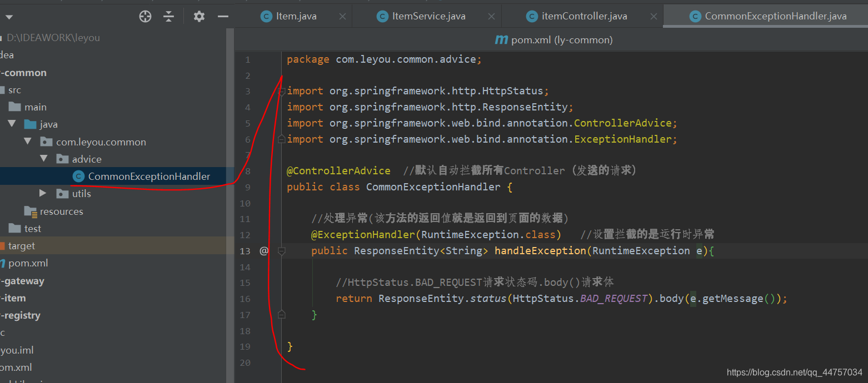Select the ly-gateway module in tree
Screen dimensions: 868x383
[x=22, y=281]
